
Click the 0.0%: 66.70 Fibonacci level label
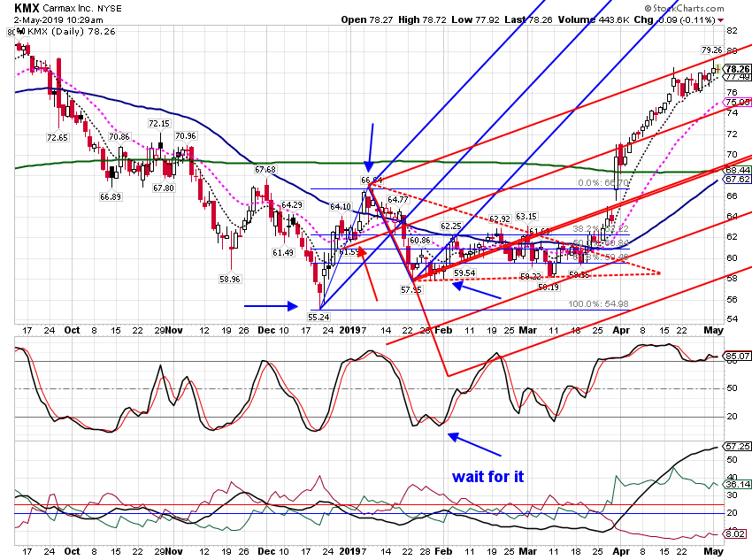point(603,182)
